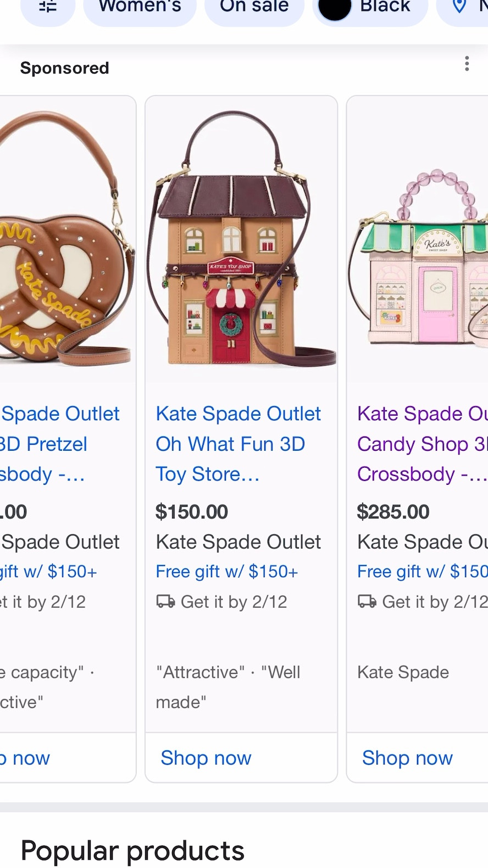This screenshot has width=488, height=868.
Task: Click the Kate Spade Outlet seller name
Action: click(x=238, y=542)
